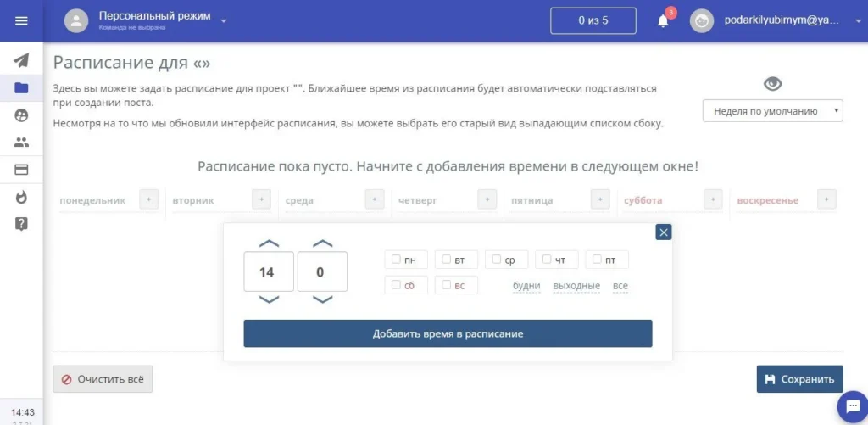Screen dimensions: 868x425
Task: Click the 14:43 clock in sidebar
Action: point(23,412)
